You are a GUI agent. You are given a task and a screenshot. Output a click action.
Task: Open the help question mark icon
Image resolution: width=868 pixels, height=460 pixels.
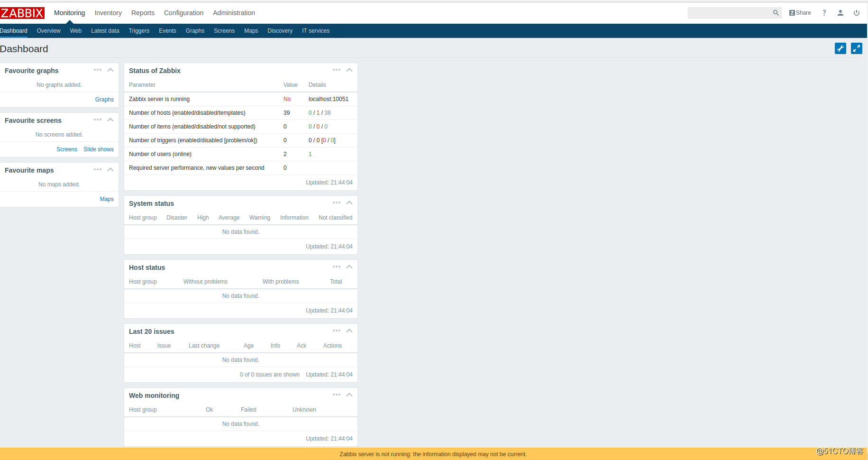(824, 13)
